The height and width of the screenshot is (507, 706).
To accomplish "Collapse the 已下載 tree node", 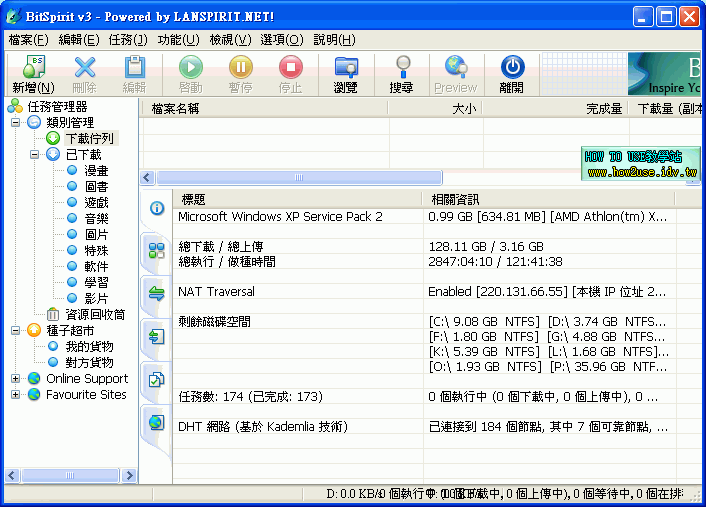I will click(35, 154).
